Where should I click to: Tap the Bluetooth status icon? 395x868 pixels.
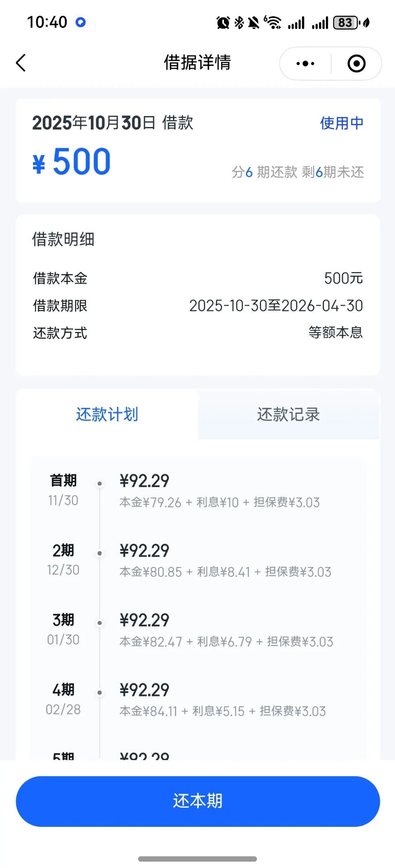(239, 23)
